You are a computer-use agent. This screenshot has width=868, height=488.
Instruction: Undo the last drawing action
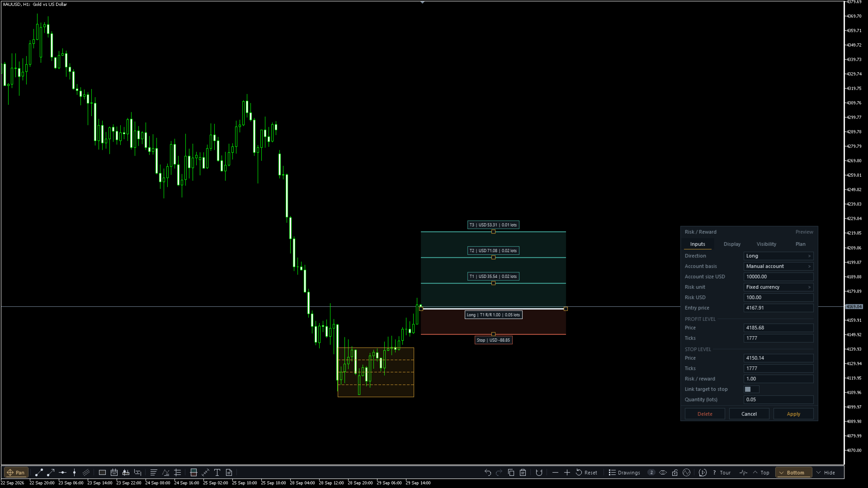[x=487, y=473]
